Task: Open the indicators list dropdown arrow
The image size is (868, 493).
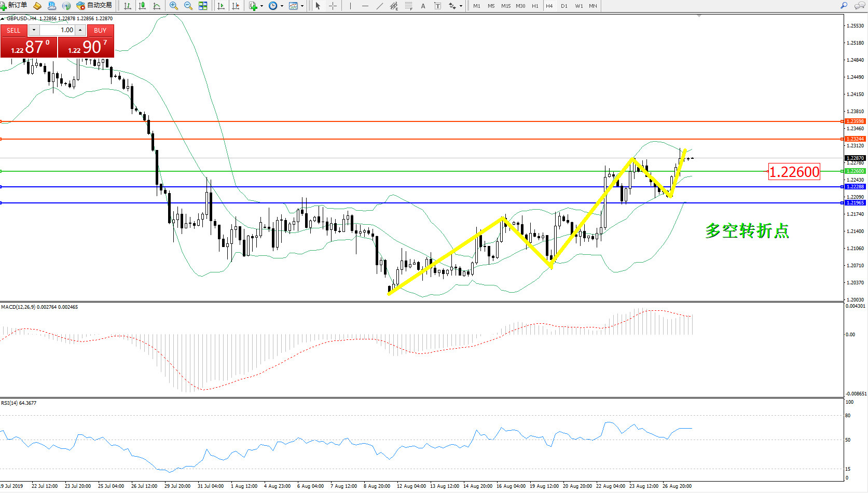Action: [261, 6]
